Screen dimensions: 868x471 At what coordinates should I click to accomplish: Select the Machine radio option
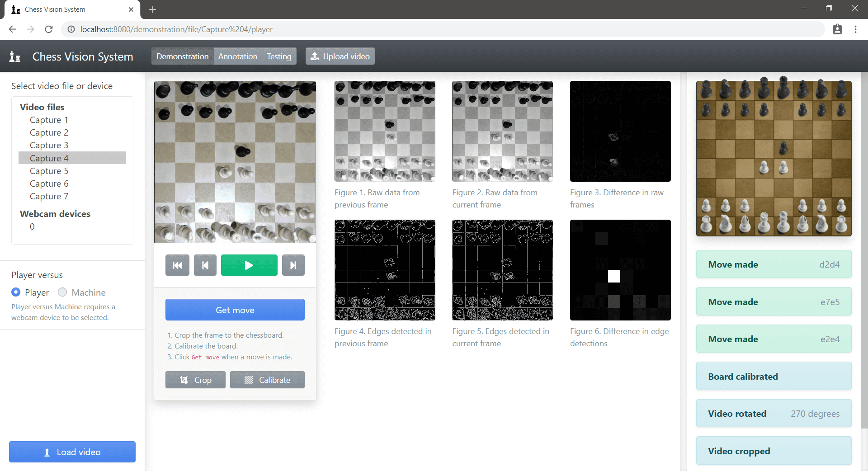[62, 292]
